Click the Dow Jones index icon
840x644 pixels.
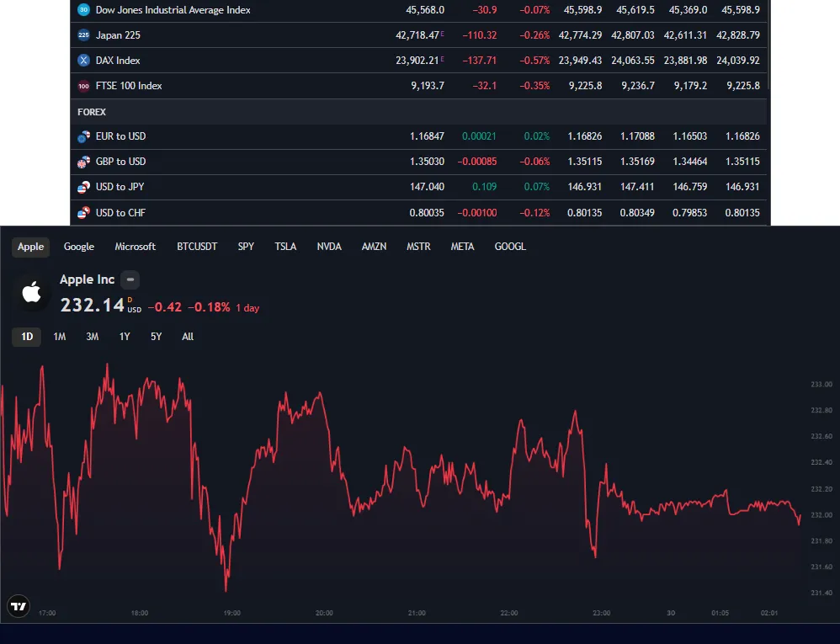tap(83, 10)
